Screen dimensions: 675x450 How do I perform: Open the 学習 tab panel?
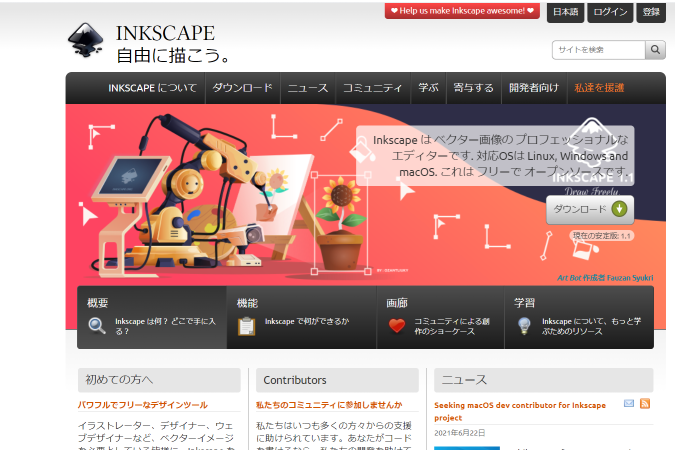tap(579, 317)
